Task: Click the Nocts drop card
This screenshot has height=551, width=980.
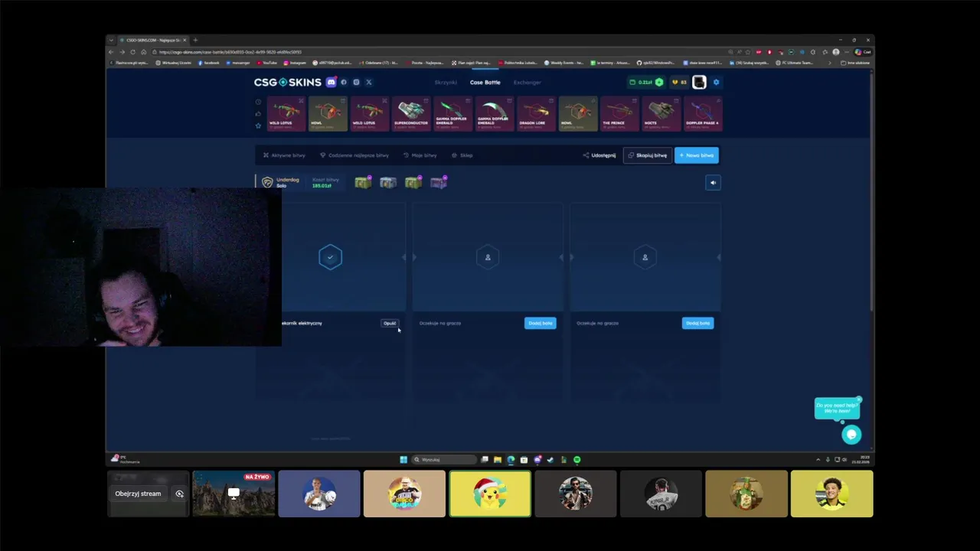Action: [x=661, y=114]
